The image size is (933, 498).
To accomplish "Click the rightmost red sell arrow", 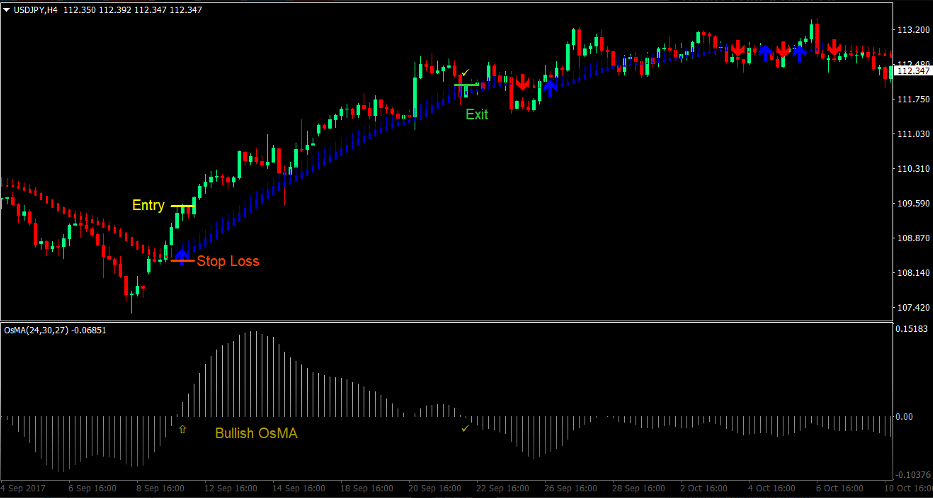I will pos(833,47).
